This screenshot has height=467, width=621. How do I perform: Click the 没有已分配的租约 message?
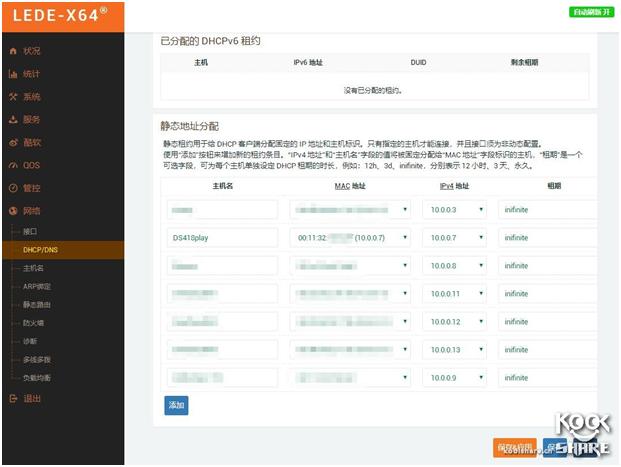click(x=373, y=91)
